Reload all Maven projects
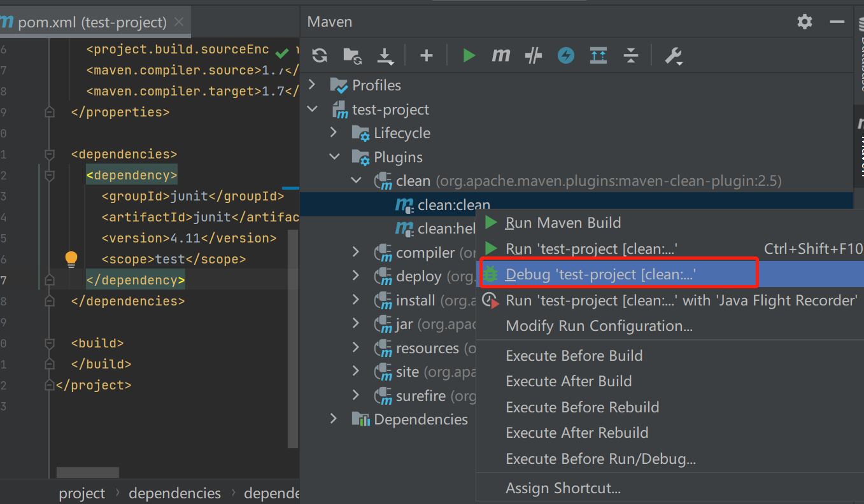 coord(320,56)
